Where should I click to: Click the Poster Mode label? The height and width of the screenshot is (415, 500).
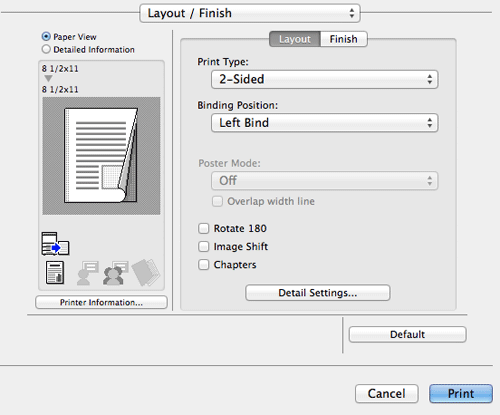(x=229, y=163)
